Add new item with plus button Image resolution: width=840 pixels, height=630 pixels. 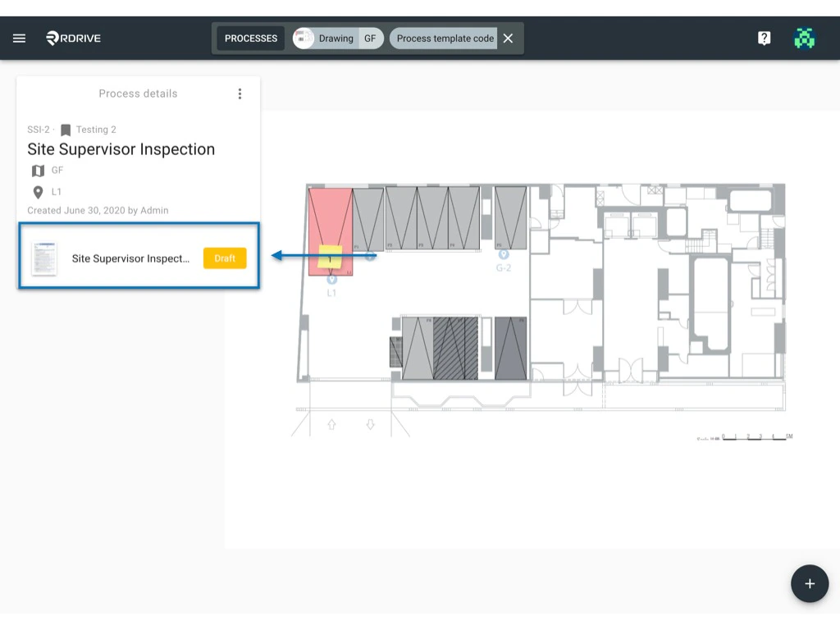[x=810, y=583]
